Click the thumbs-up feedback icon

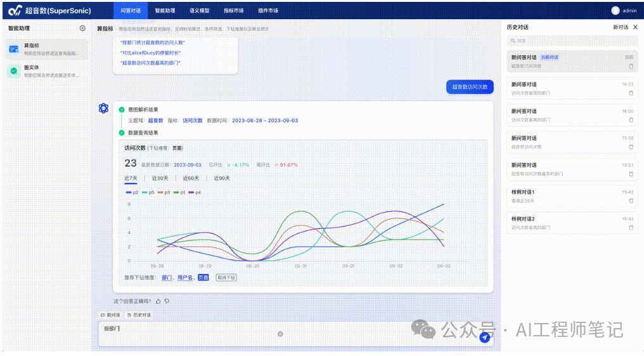(158, 301)
